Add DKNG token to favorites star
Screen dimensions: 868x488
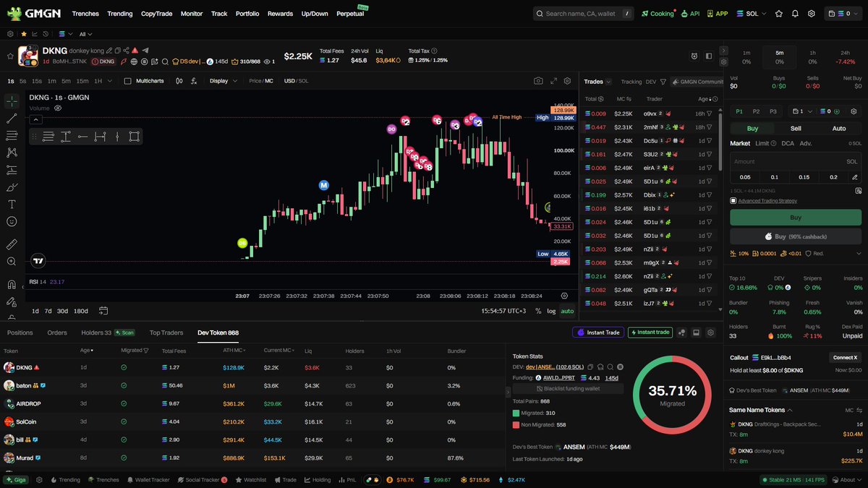pyautogui.click(x=9, y=56)
